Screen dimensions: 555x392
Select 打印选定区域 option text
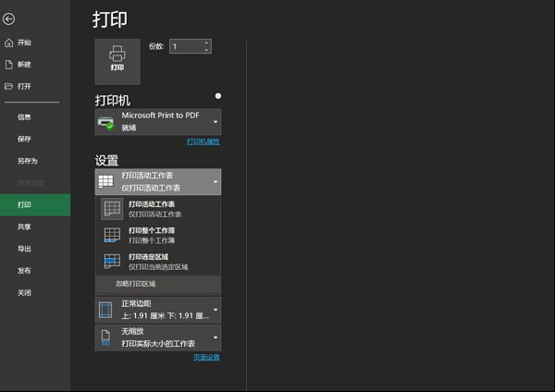[148, 257]
